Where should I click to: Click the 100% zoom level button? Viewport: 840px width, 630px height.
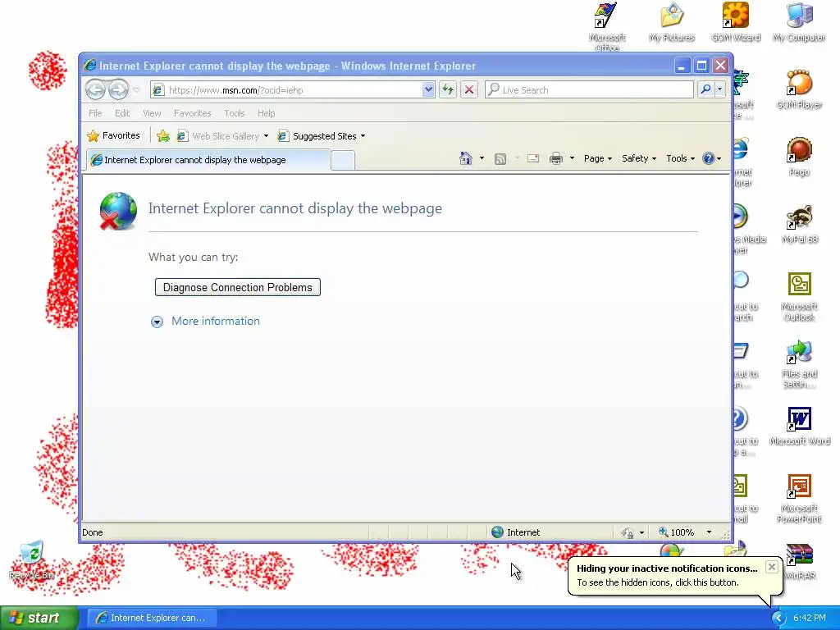pos(677,532)
